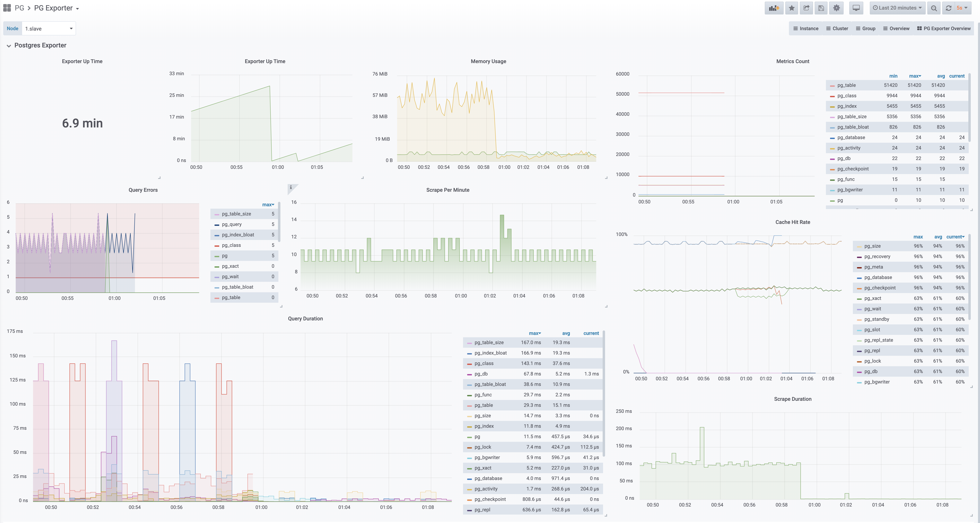The image size is (980, 523).
Task: Save dashboard with floppy disk icon
Action: [x=821, y=8]
